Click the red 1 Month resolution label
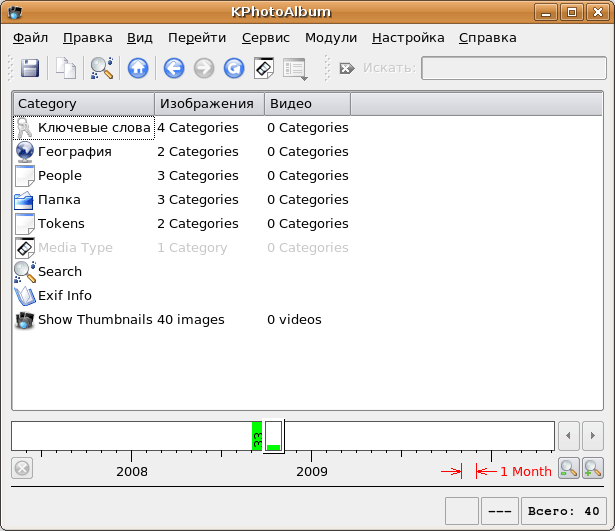 click(x=526, y=471)
